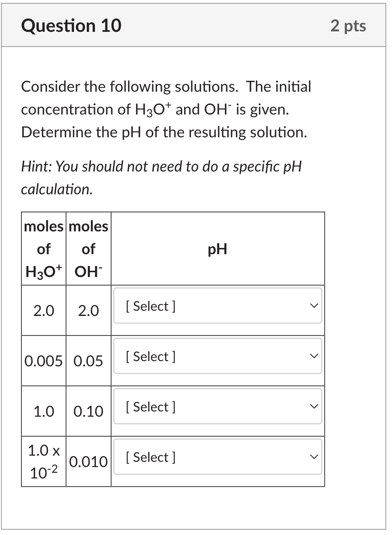Click the chevron on the first Select menu
Image resolution: width=392 pixels, height=535 pixels.
pyautogui.click(x=313, y=306)
